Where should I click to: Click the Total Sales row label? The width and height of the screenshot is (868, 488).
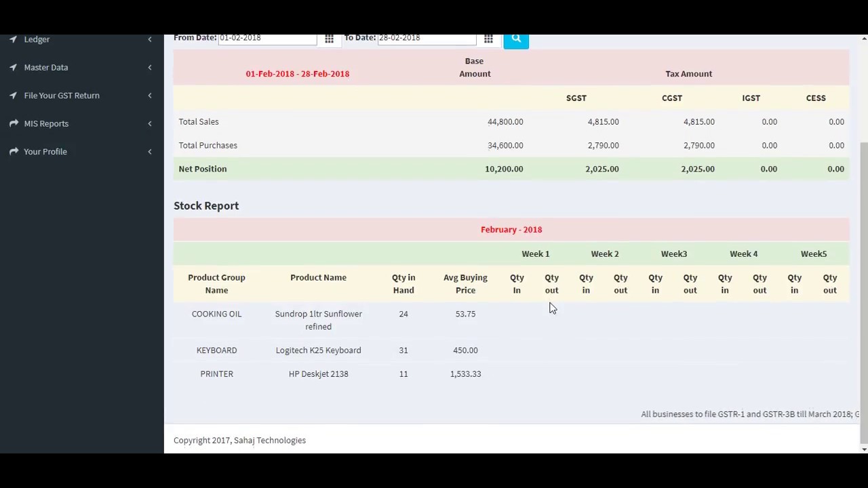(x=199, y=122)
